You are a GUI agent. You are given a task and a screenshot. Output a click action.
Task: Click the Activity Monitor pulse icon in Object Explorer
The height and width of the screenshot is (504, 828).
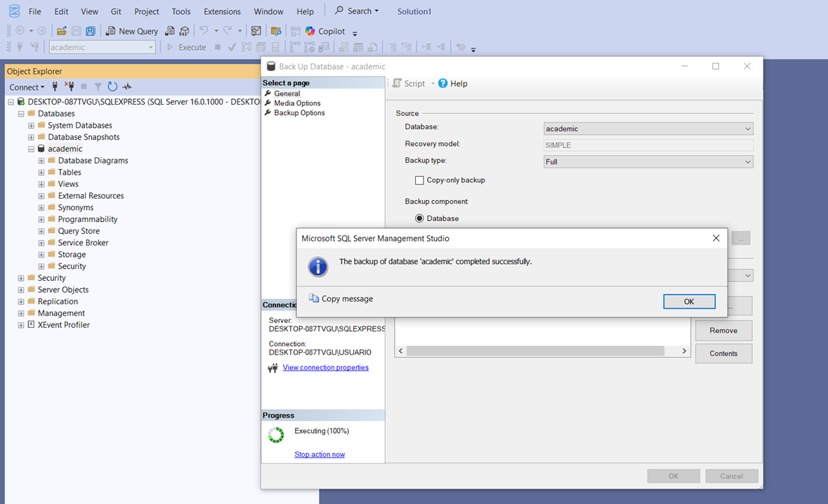tap(127, 86)
